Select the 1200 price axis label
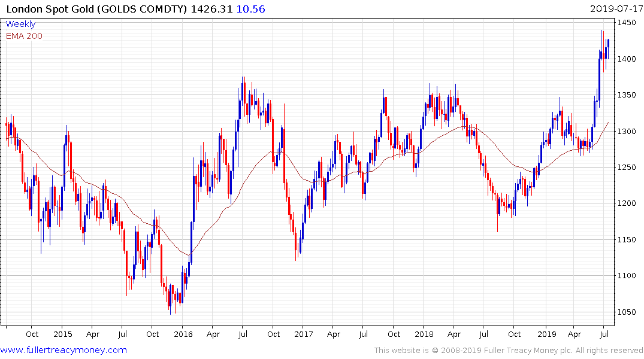 tap(627, 203)
